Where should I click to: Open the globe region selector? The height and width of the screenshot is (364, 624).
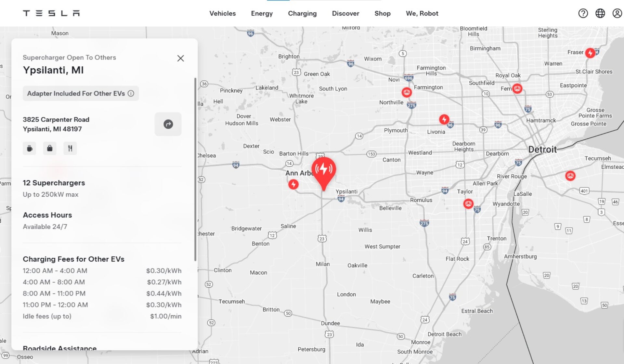coord(600,13)
